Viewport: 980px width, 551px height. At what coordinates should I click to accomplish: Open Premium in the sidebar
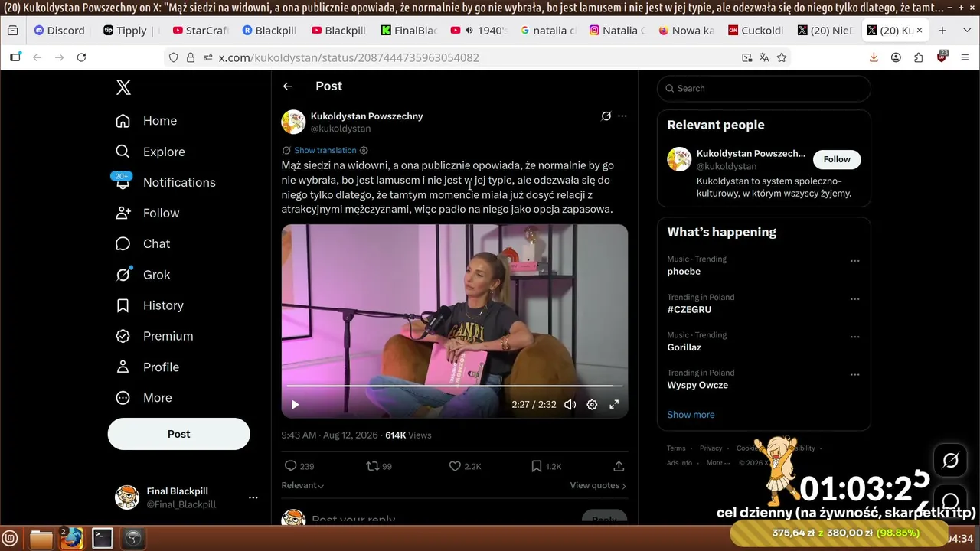pos(154,336)
